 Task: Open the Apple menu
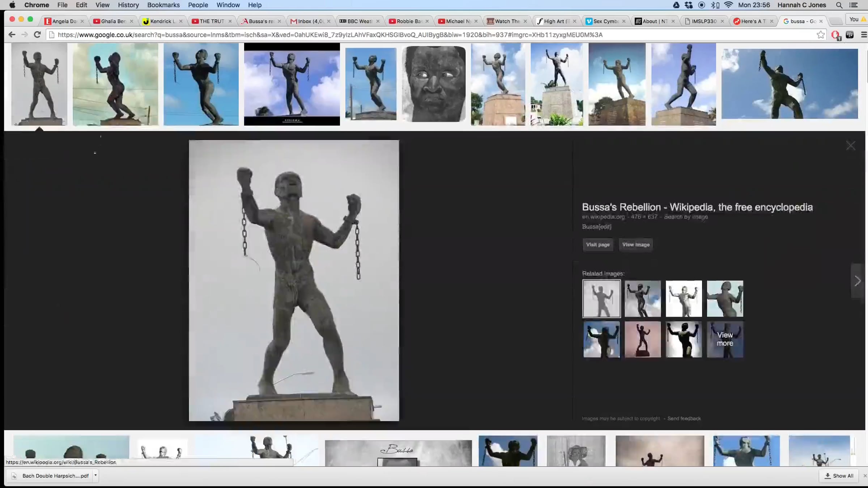12,5
